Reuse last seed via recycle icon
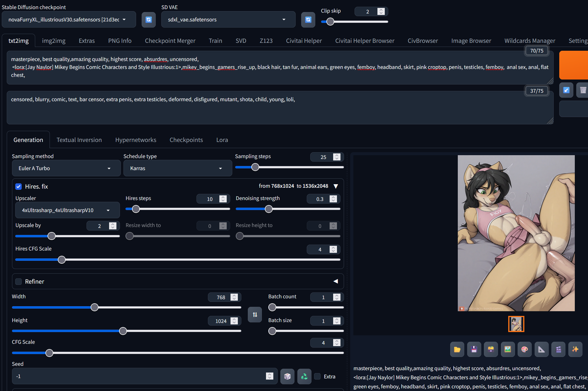The image size is (588, 391). tap(304, 376)
